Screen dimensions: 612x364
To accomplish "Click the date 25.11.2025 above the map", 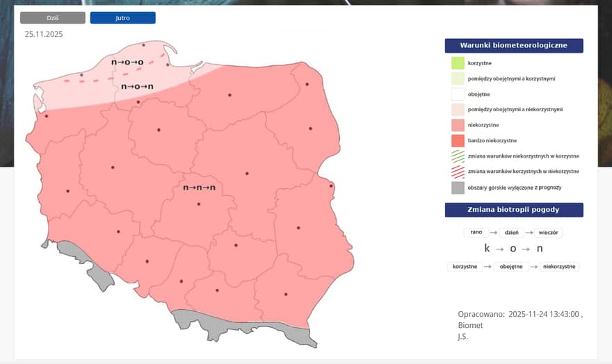I will [x=44, y=33].
